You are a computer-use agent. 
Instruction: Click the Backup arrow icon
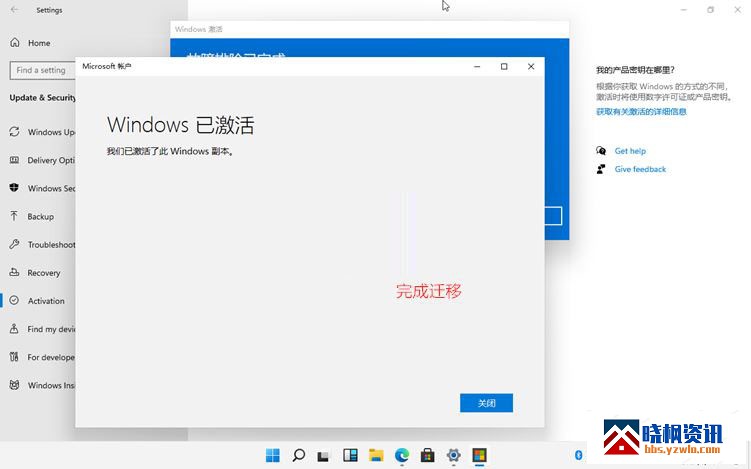[14, 216]
